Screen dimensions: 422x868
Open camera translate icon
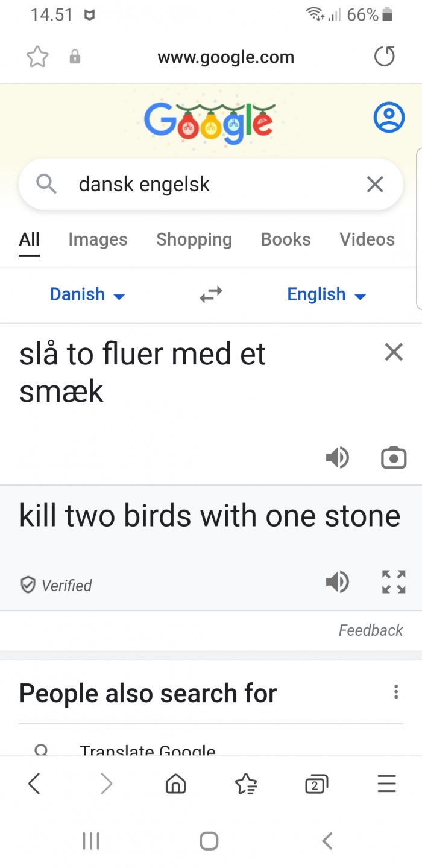tap(394, 458)
